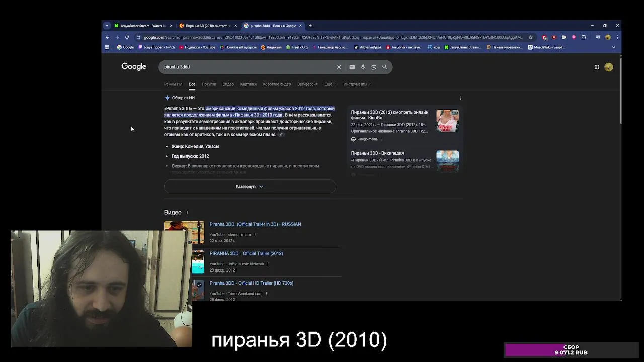Bookmark this page with the star icon

coord(530,37)
